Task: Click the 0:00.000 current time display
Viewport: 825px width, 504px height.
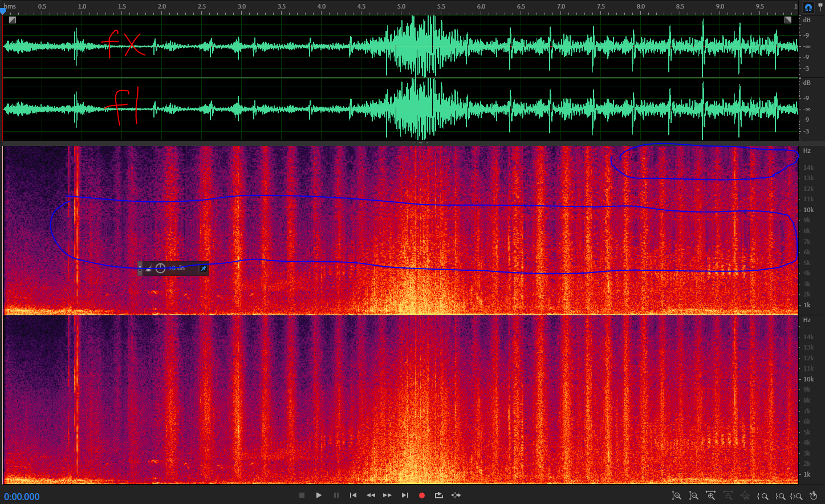Action: pyautogui.click(x=22, y=497)
